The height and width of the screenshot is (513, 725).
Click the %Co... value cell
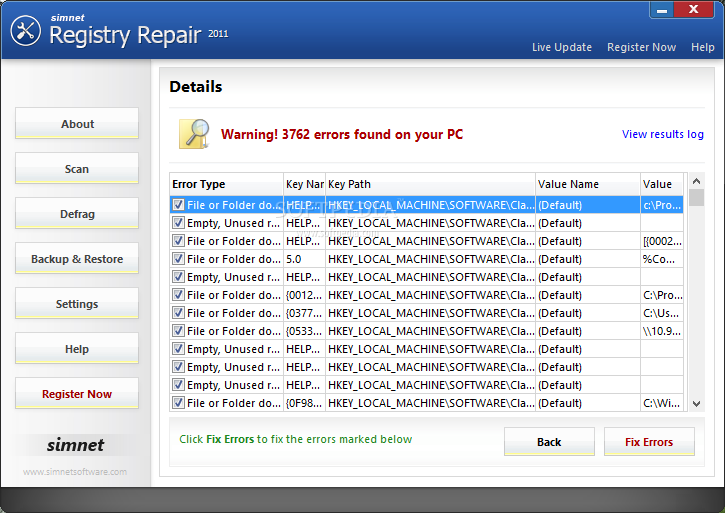[x=662, y=259]
